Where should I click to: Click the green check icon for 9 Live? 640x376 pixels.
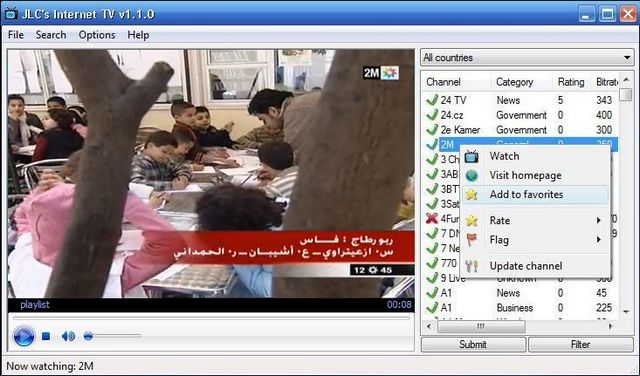[432, 278]
